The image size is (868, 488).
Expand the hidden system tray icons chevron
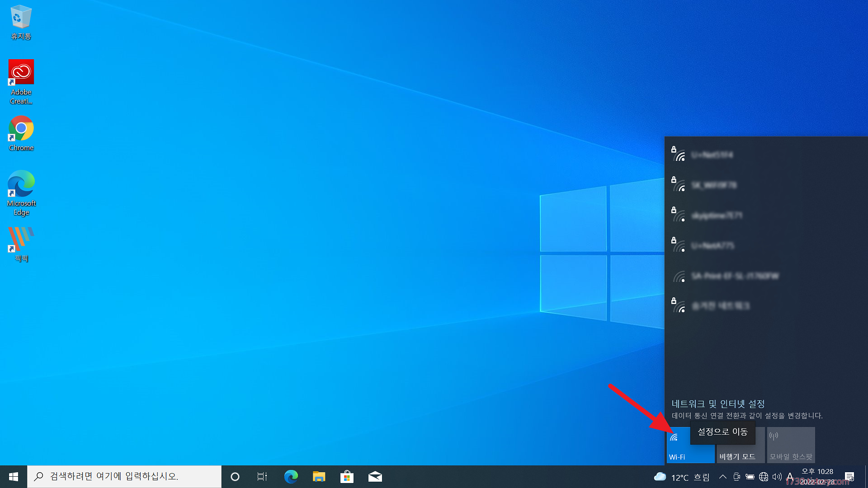point(722,477)
